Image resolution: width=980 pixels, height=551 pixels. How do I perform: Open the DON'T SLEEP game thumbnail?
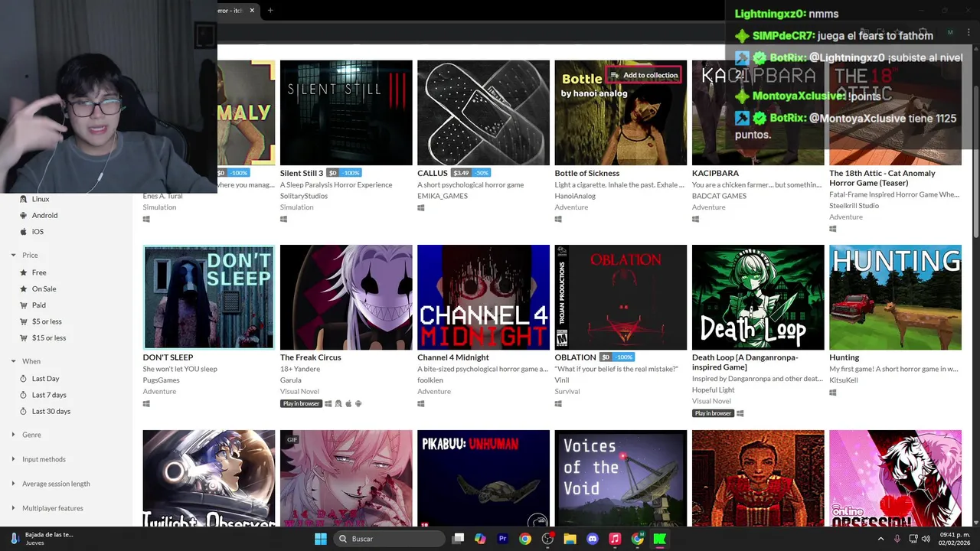tap(209, 297)
